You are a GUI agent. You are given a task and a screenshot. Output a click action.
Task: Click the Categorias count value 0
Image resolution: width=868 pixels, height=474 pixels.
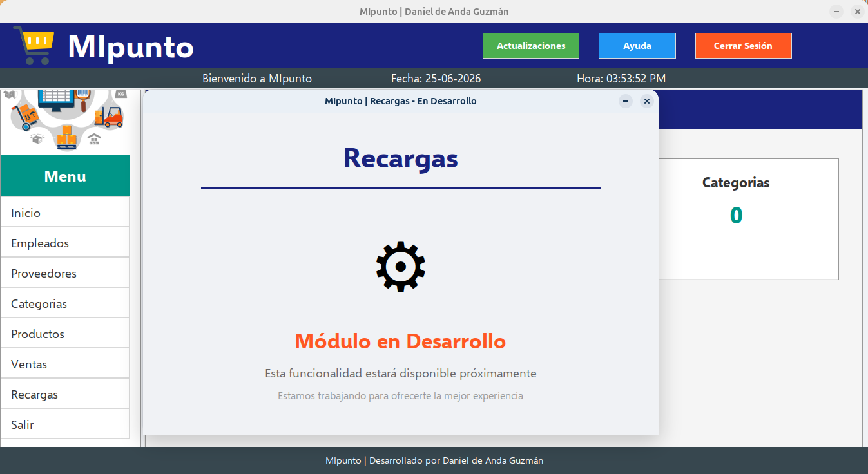tap(736, 215)
